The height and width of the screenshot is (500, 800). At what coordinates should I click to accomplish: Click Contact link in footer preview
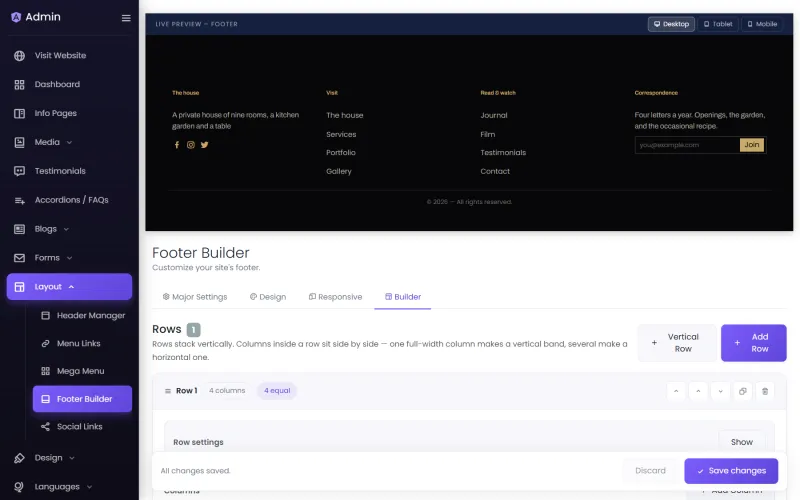[495, 171]
